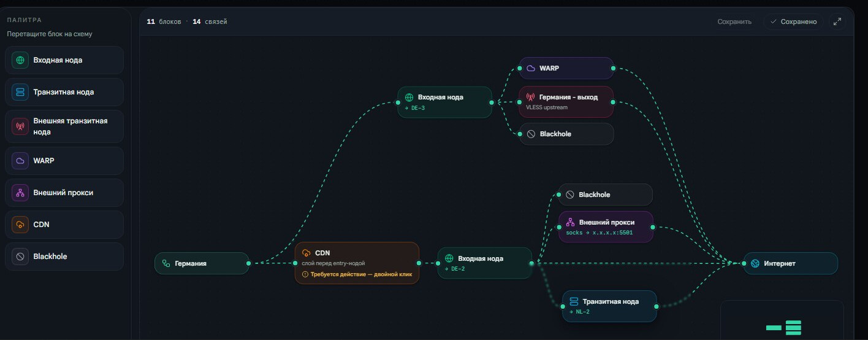Screen dimensions: 868x340
Task: Click the 'DE-3' label text
Action: tap(418, 107)
